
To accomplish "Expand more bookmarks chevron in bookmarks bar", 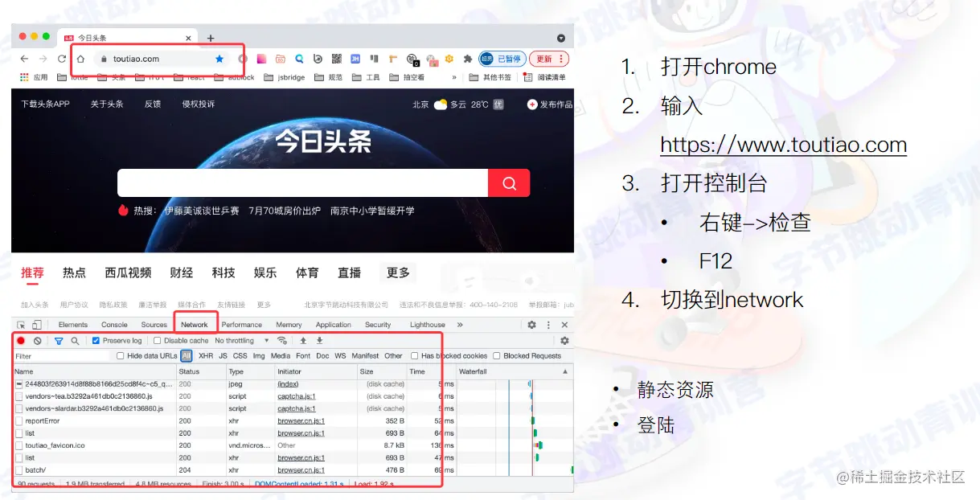I will [x=454, y=78].
